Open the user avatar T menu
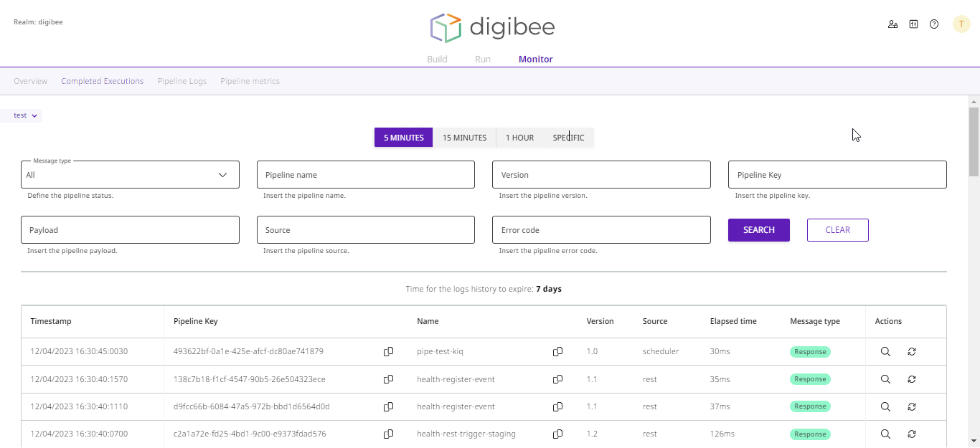The height and width of the screenshot is (448, 980). [x=961, y=24]
